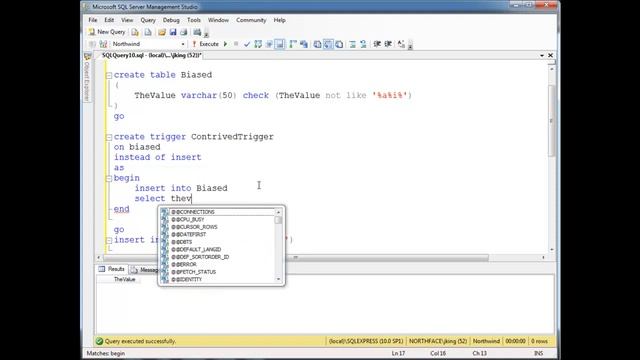Screen dimensions: 640x360
Task: Select @@ERROR in the autocomplete list
Action: tap(217, 264)
